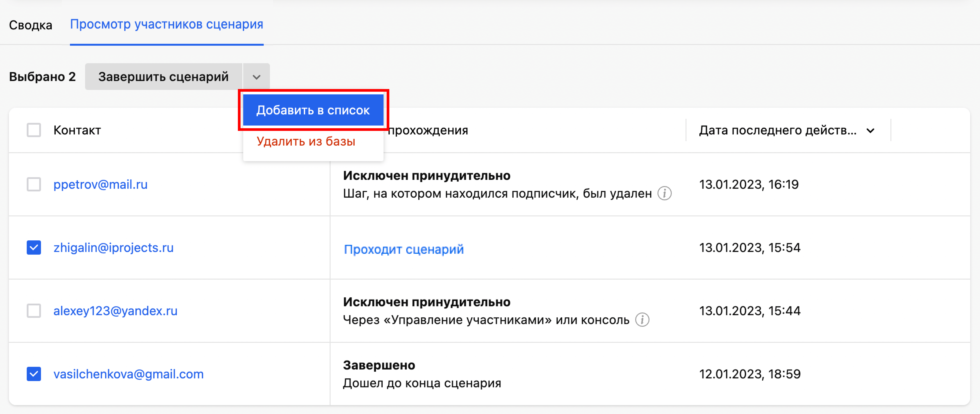
Task: Uncheck zhigalin@iprojects.ru row checkbox
Action: [x=33, y=248]
